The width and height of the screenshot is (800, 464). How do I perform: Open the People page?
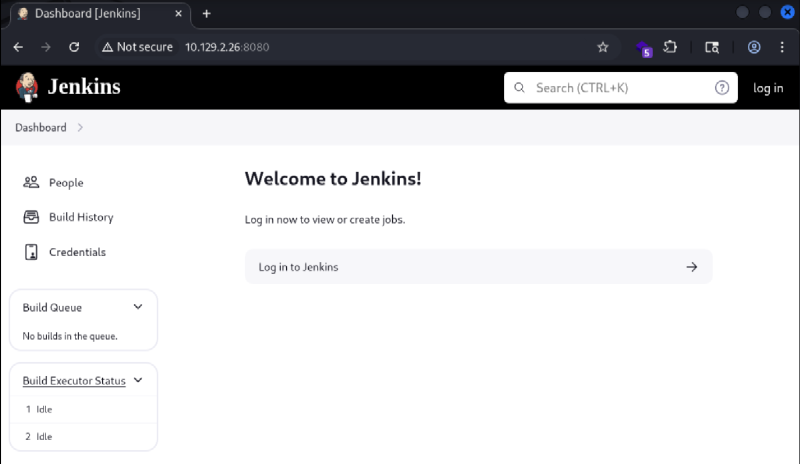[x=66, y=183]
